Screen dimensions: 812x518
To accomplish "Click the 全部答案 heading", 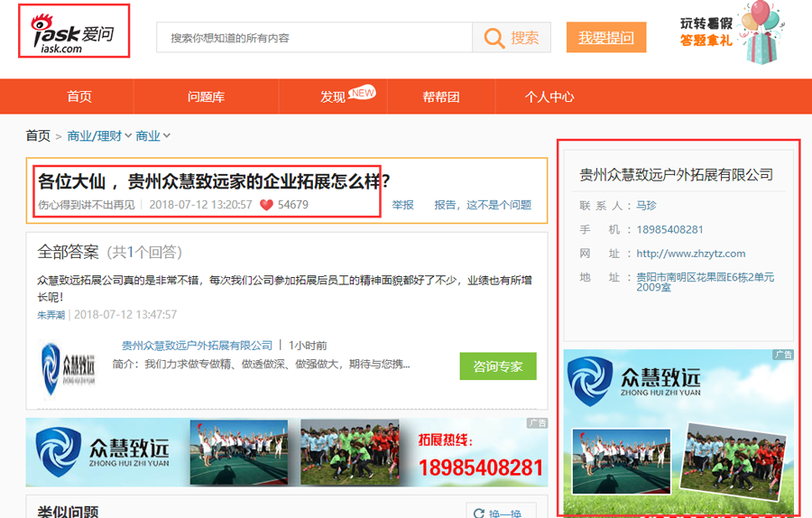I will (69, 252).
